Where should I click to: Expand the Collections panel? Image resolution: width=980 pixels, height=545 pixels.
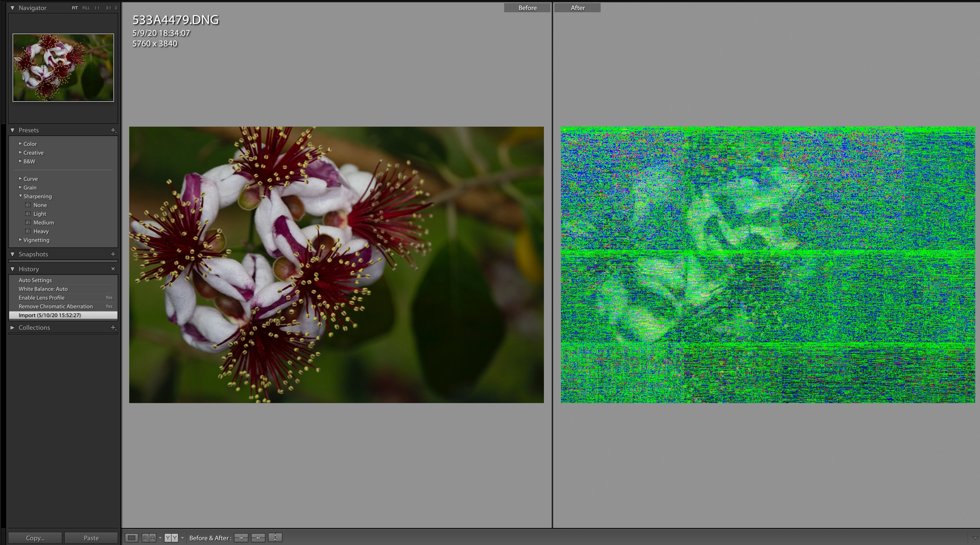13,328
